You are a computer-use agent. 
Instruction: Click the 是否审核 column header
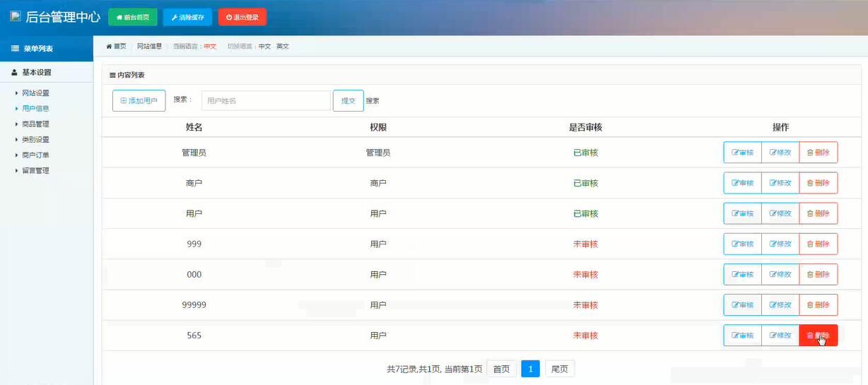tap(585, 127)
